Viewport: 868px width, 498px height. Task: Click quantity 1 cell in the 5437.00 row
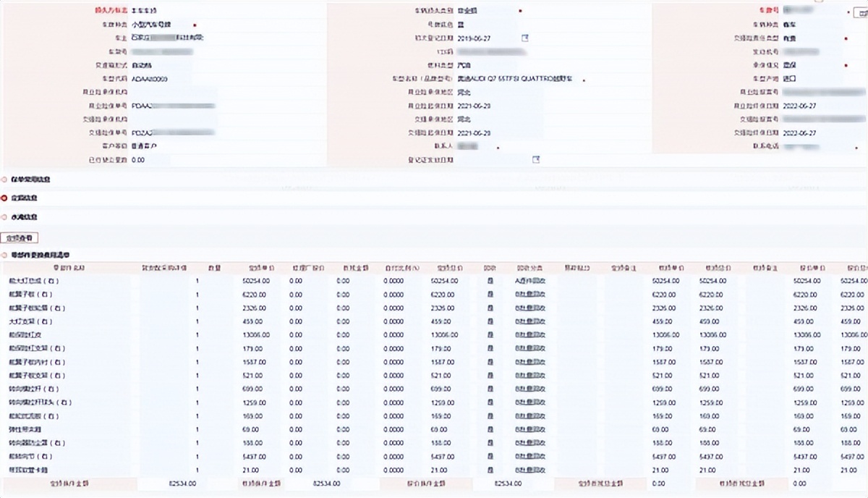pos(197,457)
